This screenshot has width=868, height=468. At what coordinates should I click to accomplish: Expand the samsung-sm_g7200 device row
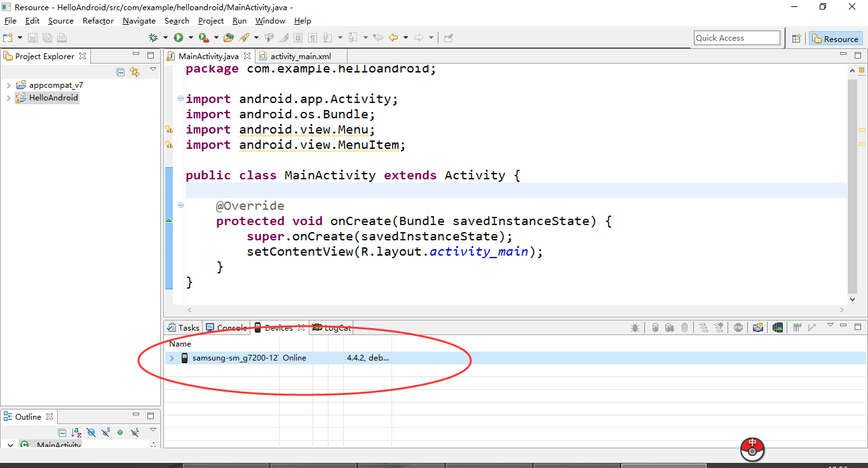point(172,358)
